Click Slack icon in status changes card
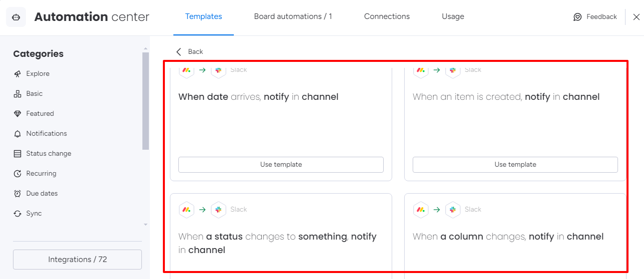This screenshot has height=279, width=644. 218,210
